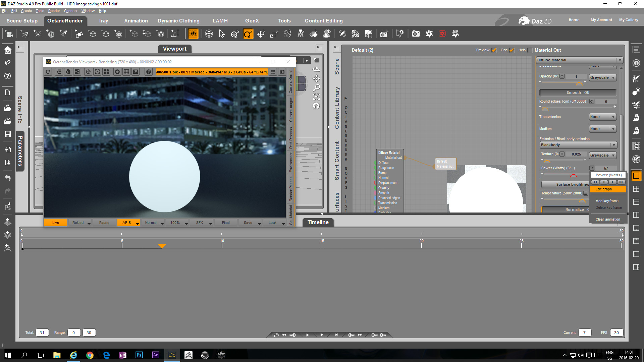Open the Blackbody emission dropdown
Viewport: 644px width, 362px height.
578,145
